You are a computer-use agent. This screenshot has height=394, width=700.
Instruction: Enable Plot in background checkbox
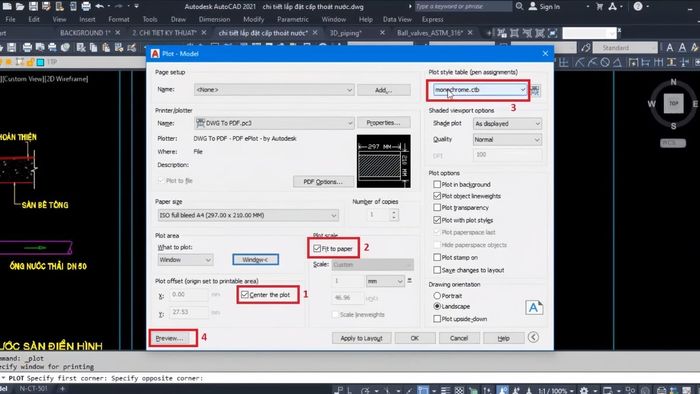click(437, 184)
